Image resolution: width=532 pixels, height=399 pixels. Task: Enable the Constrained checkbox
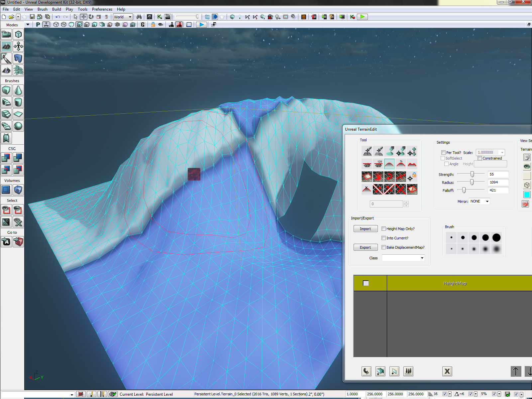tap(479, 158)
